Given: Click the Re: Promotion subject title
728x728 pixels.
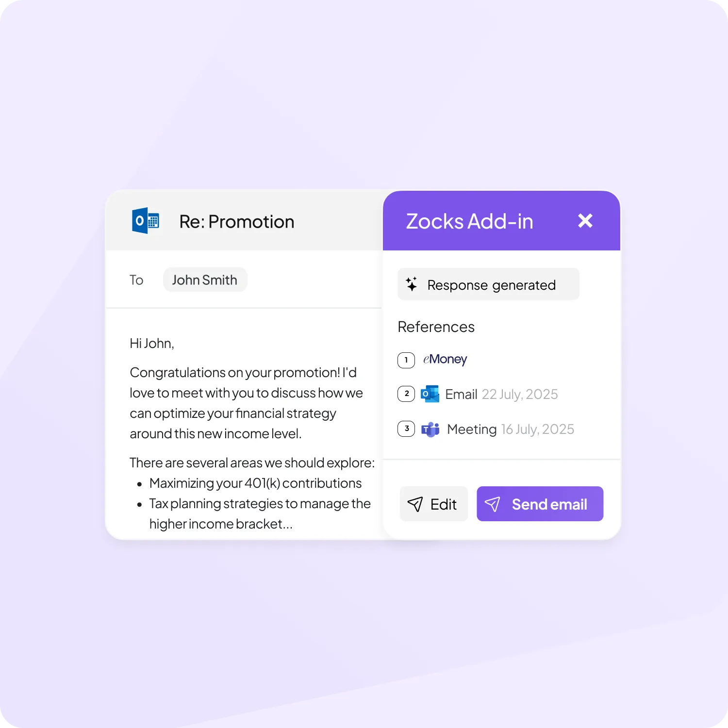Looking at the screenshot, I should (237, 221).
